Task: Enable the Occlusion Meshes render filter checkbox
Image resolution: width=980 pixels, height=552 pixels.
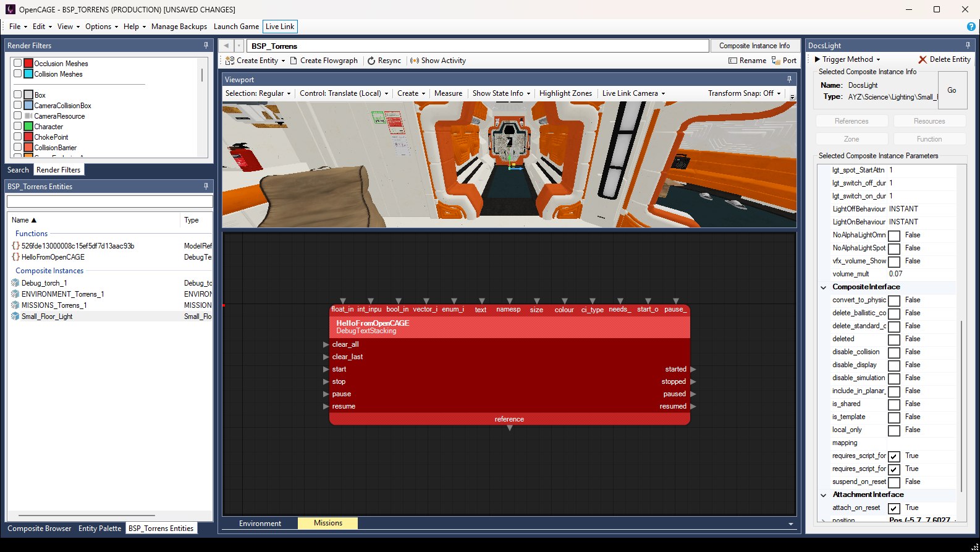Action: (18, 63)
